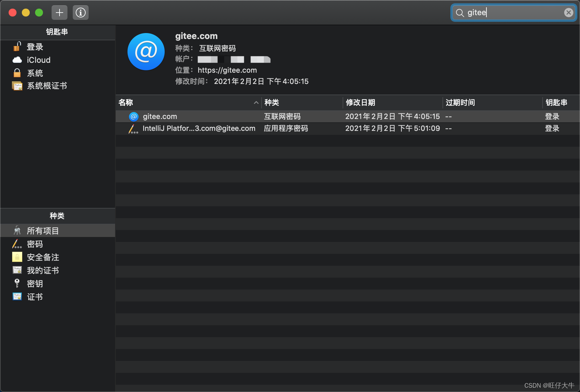
Task: Sort by 名称 column header
Action: (188, 102)
